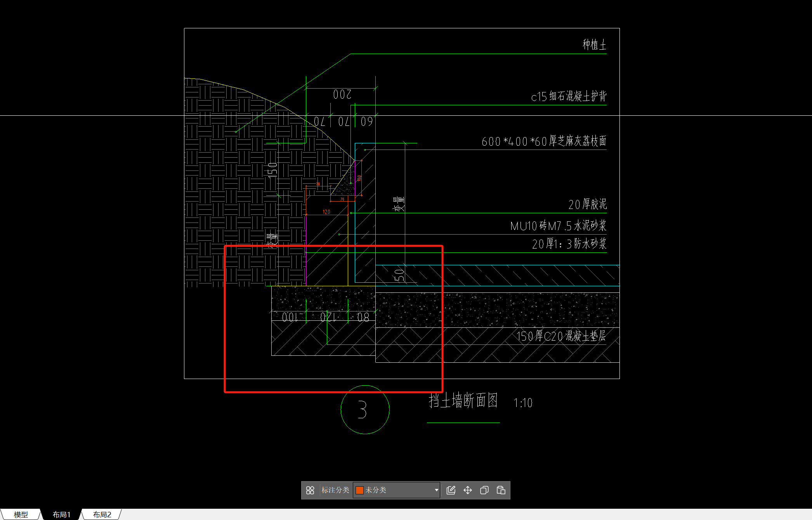Click the edit annotation pencil icon
This screenshot has width=812, height=520.
coord(451,490)
